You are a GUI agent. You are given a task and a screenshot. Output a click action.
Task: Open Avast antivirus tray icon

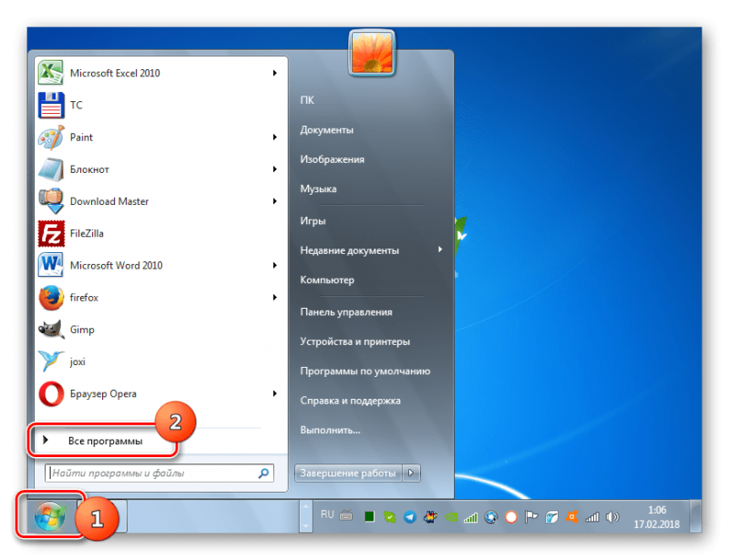(x=571, y=517)
